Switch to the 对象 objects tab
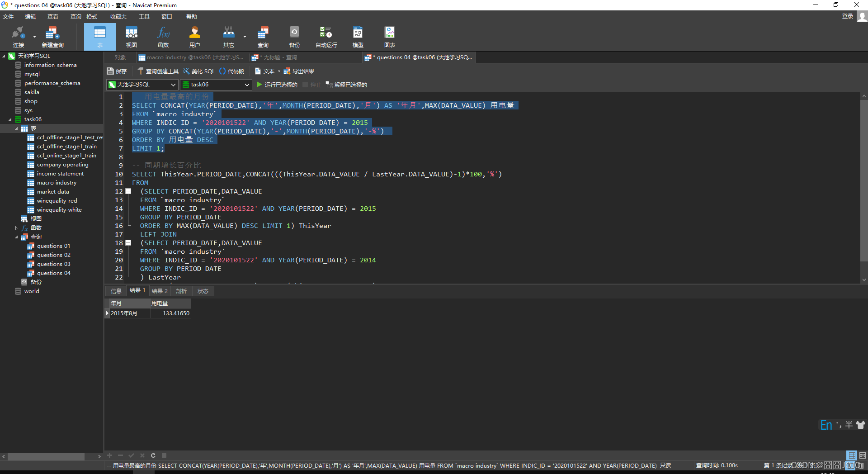This screenshot has width=868, height=474. point(120,57)
